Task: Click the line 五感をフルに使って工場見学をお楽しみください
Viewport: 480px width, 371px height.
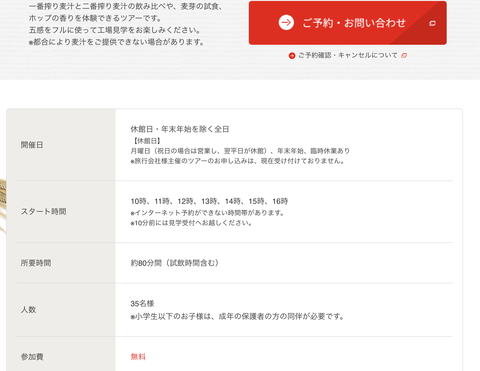Action: click(x=115, y=30)
